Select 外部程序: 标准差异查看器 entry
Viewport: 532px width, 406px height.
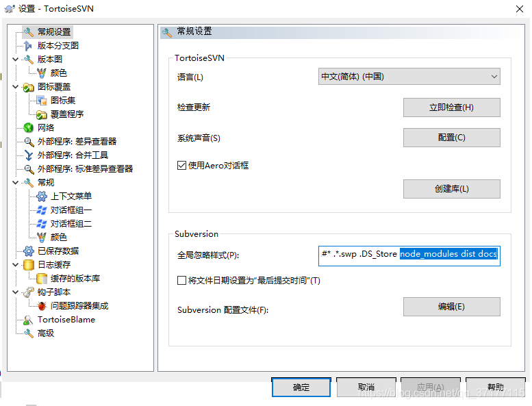pos(85,169)
